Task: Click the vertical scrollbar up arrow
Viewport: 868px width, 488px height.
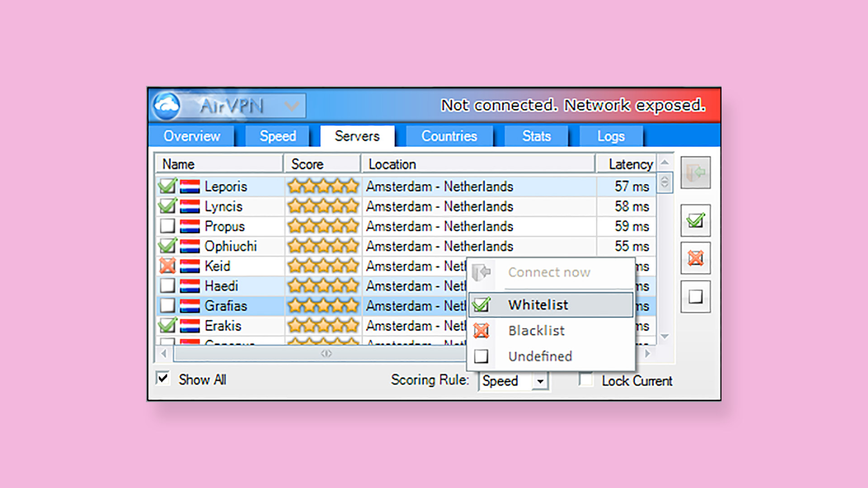Action: (665, 162)
